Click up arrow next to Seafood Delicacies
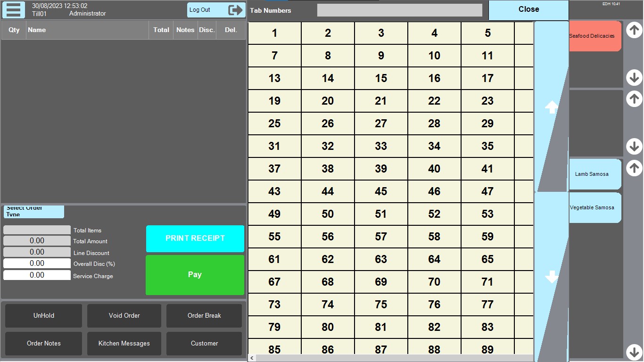The height and width of the screenshot is (362, 644). coord(634,30)
